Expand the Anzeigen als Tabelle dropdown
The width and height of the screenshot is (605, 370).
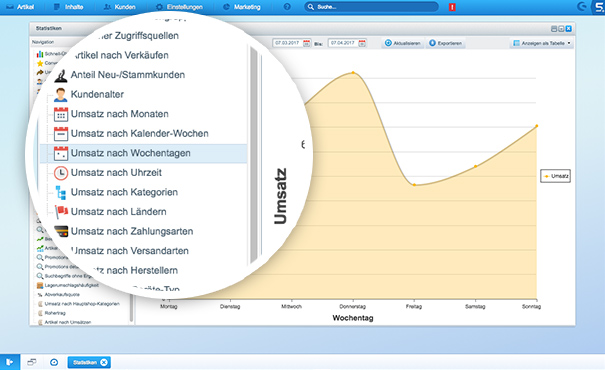pos(542,43)
